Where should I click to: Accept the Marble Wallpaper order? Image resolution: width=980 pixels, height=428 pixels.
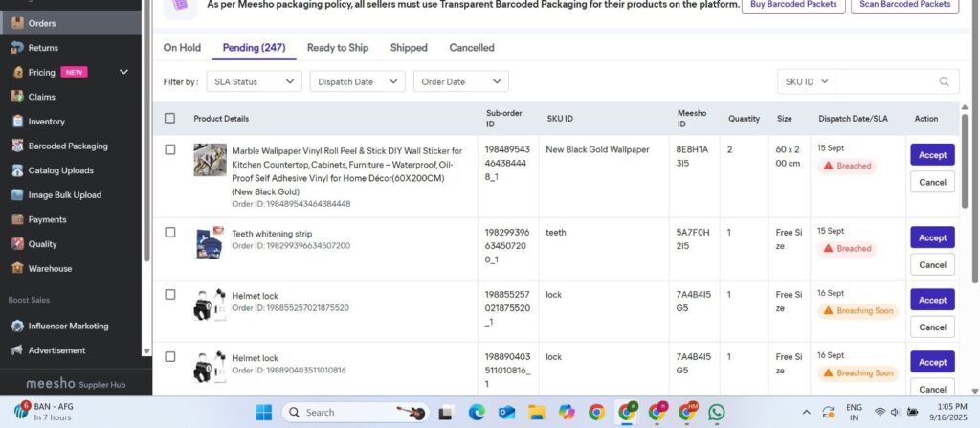[x=932, y=154]
